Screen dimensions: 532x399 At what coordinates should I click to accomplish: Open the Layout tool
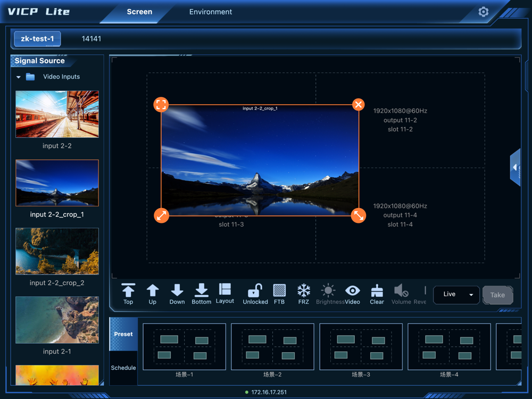[x=225, y=293]
